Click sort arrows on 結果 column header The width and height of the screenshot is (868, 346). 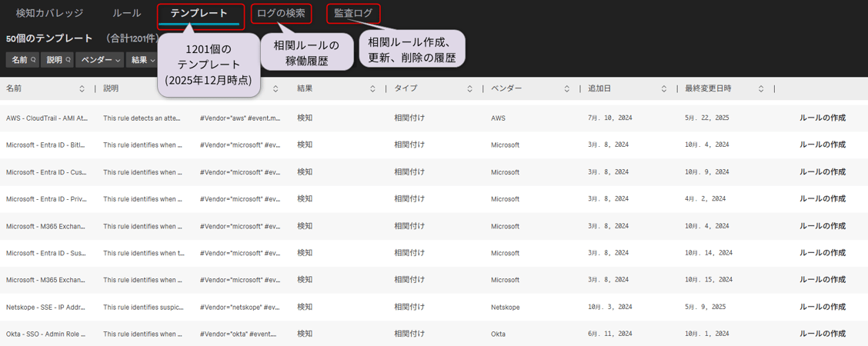tap(373, 89)
